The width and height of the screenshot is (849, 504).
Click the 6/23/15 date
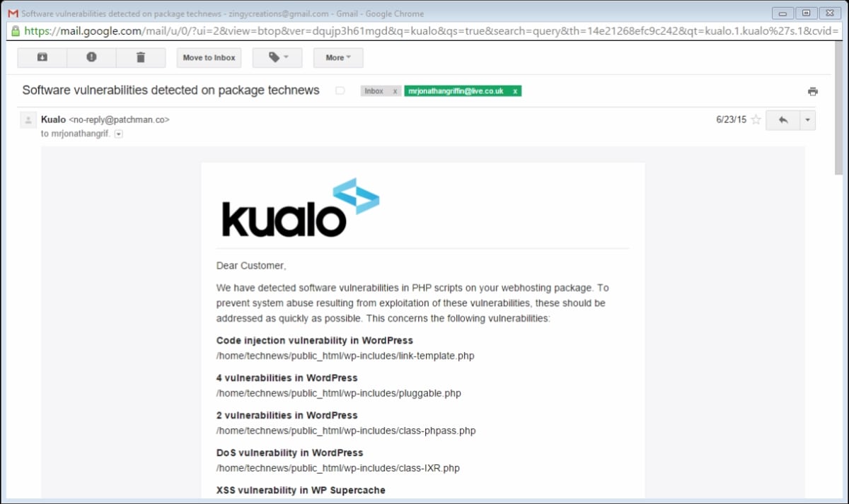point(731,120)
